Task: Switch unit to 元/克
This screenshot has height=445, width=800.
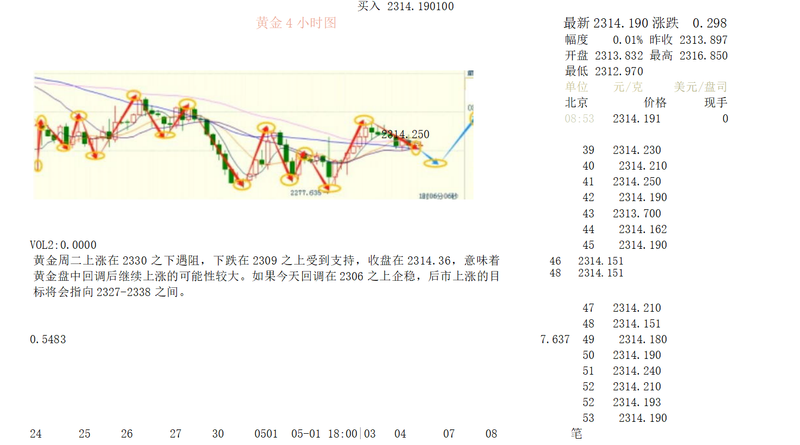Action: (x=628, y=87)
